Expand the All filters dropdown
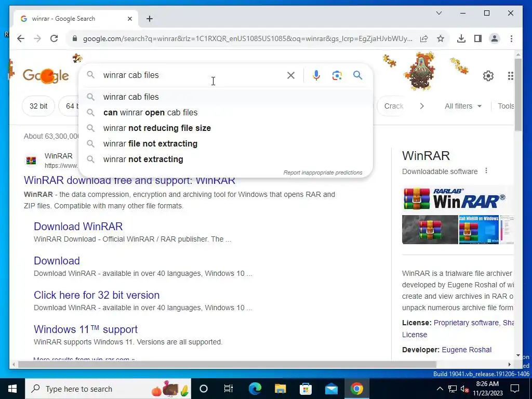 pos(463,106)
